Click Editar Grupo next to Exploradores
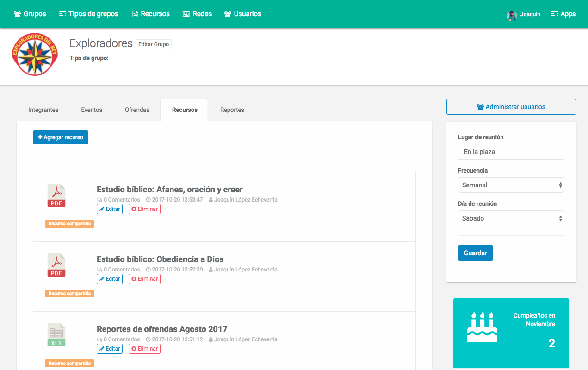 153,44
